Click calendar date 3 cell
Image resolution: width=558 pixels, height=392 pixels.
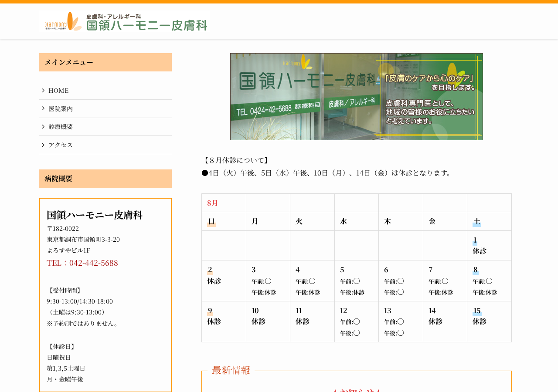(x=268, y=281)
